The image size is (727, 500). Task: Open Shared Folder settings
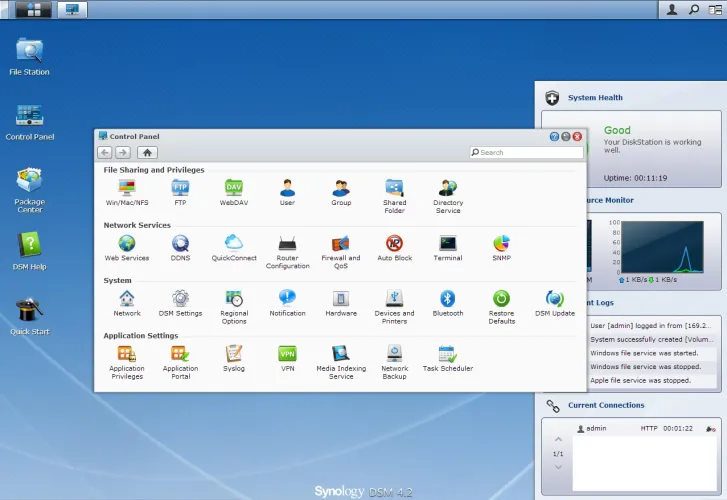(x=395, y=196)
